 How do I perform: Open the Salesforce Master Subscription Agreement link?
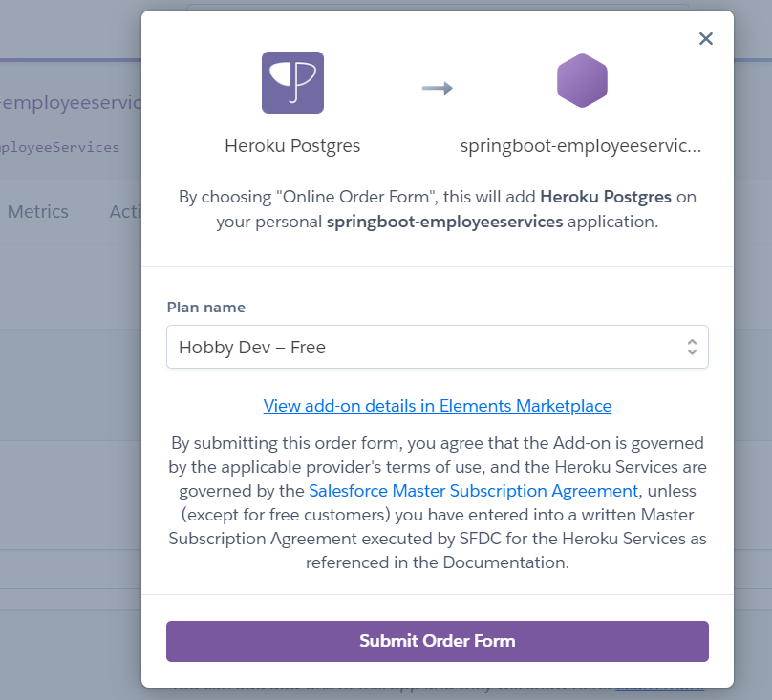click(473, 491)
